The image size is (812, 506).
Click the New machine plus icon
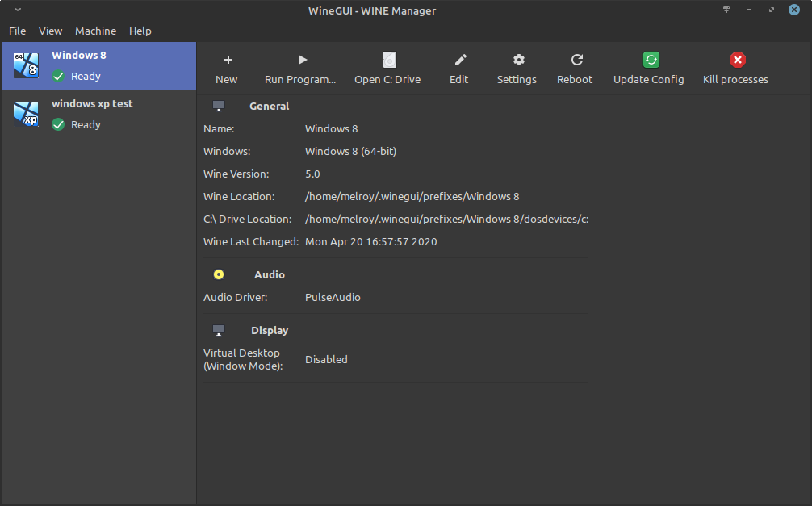pos(228,60)
